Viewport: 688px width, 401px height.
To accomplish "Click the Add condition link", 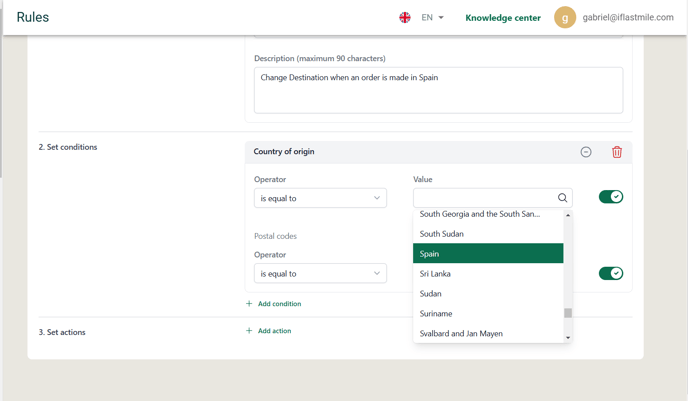I will 280,304.
